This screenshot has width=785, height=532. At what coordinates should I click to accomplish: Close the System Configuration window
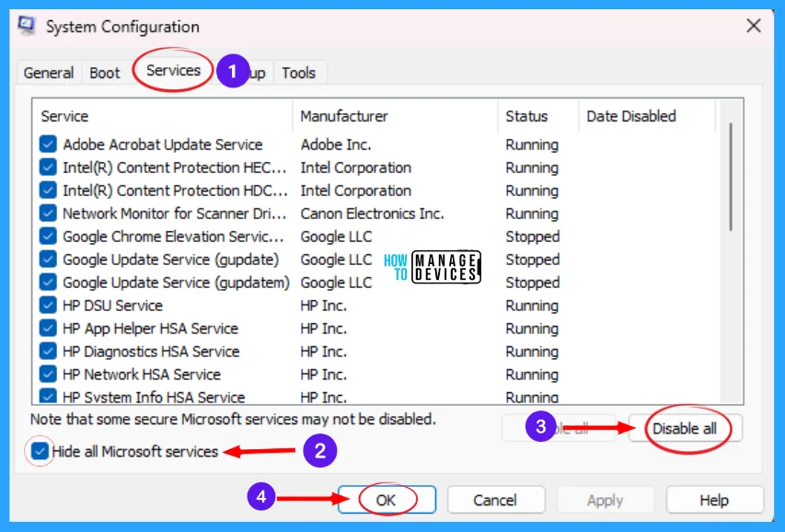(754, 26)
